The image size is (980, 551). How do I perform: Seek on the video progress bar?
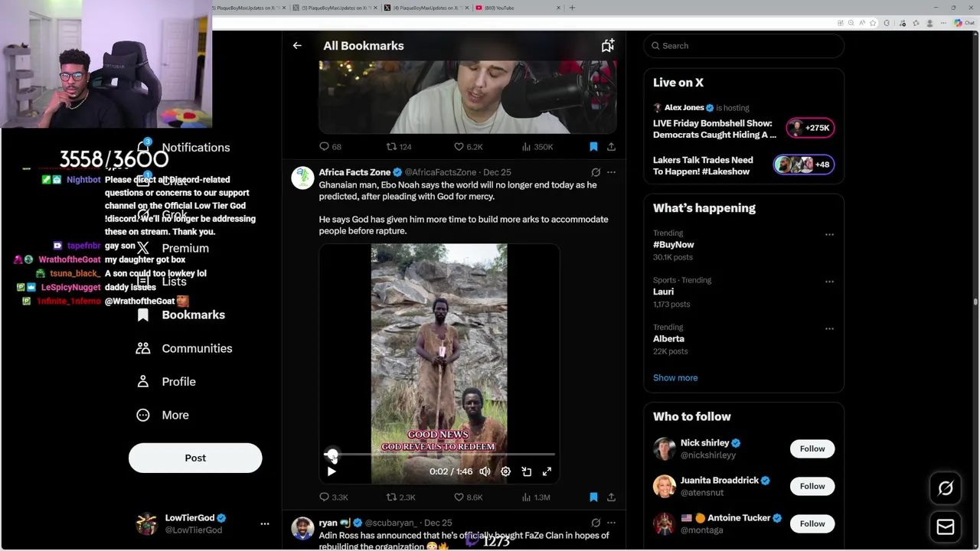439,455
